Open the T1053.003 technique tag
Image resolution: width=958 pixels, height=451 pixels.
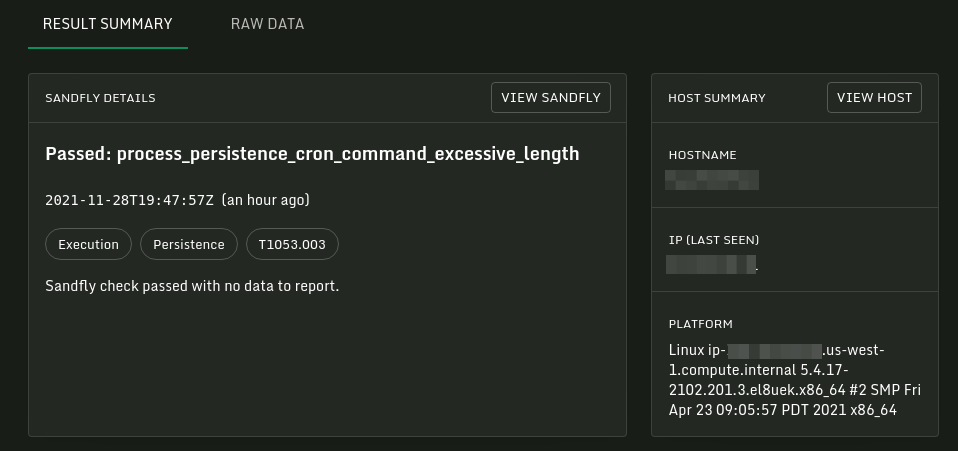coord(292,244)
